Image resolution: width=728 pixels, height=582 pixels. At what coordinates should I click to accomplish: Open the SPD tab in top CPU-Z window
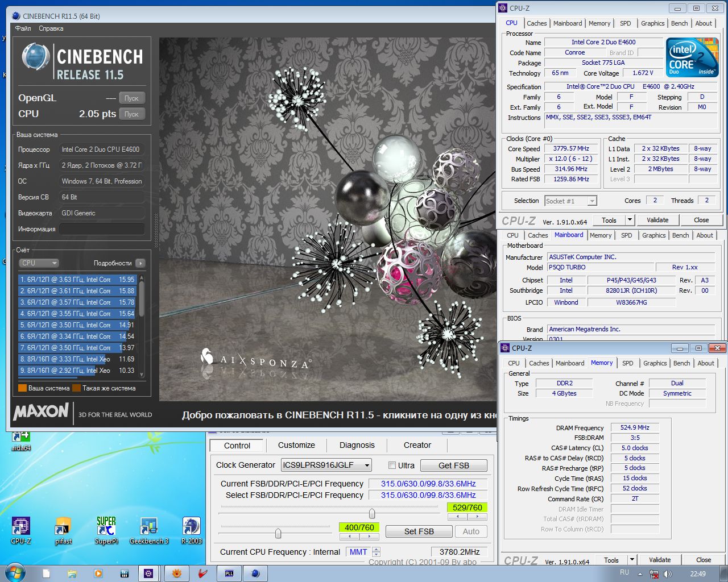pos(626,23)
